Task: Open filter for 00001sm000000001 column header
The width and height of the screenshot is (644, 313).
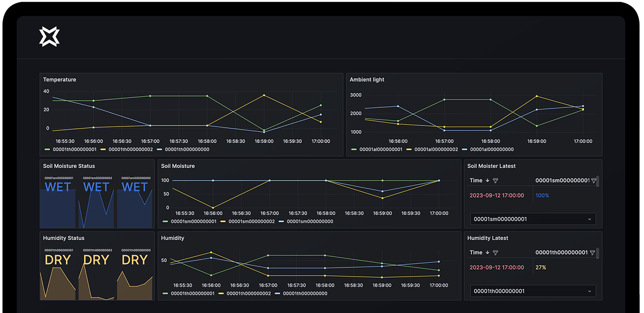Action: click(x=594, y=181)
